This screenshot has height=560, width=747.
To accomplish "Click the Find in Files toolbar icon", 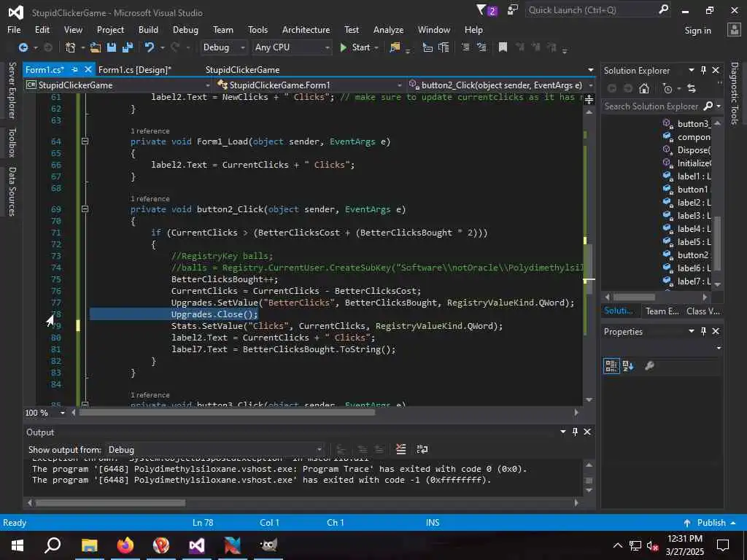I will pyautogui.click(x=395, y=47).
